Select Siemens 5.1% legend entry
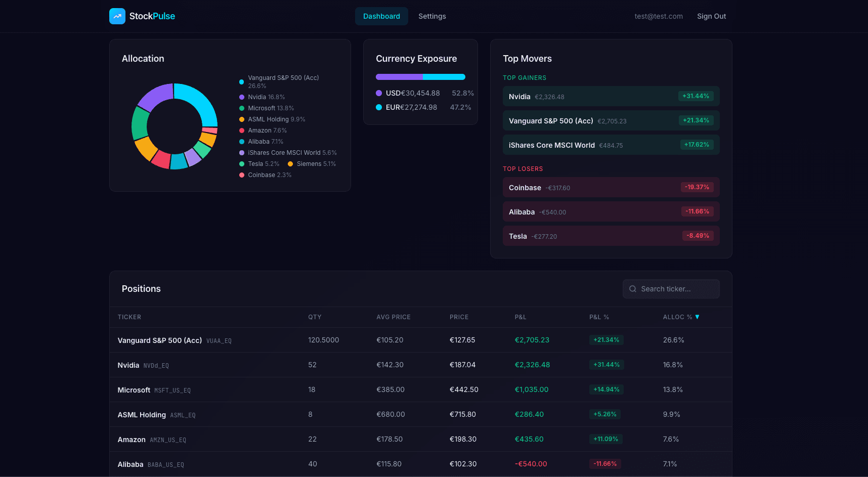 point(312,164)
